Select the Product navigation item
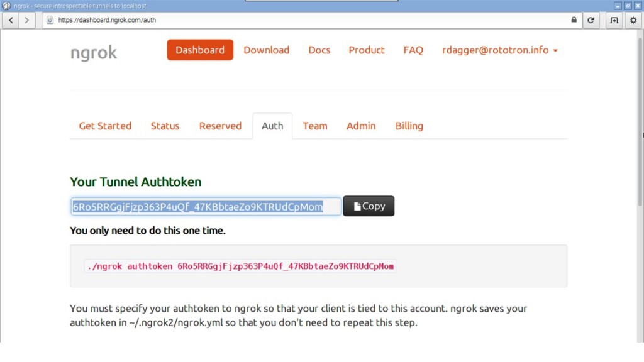The height and width of the screenshot is (362, 644). 367,50
